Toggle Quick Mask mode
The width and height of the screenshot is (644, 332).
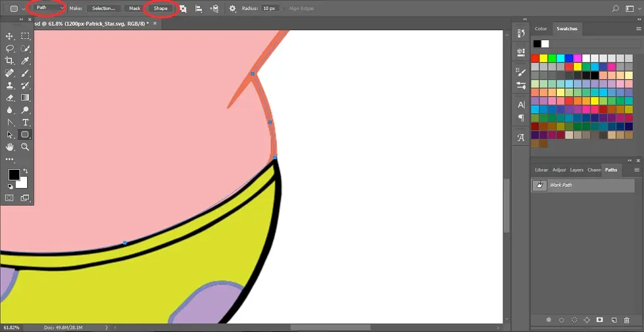coord(9,198)
